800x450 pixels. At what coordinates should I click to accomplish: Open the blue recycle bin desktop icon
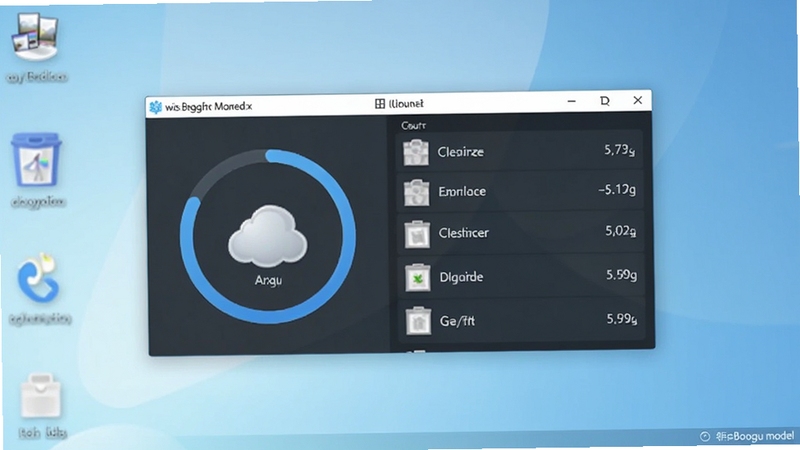(x=36, y=160)
